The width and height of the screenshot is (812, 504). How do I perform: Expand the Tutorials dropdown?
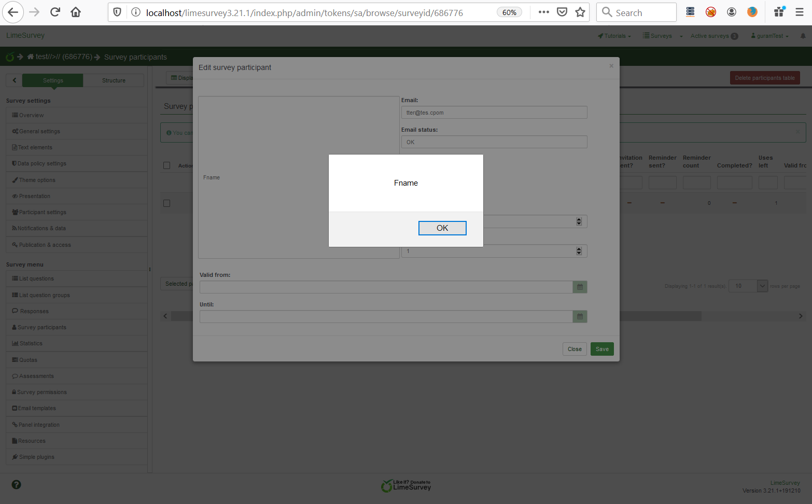(x=614, y=36)
